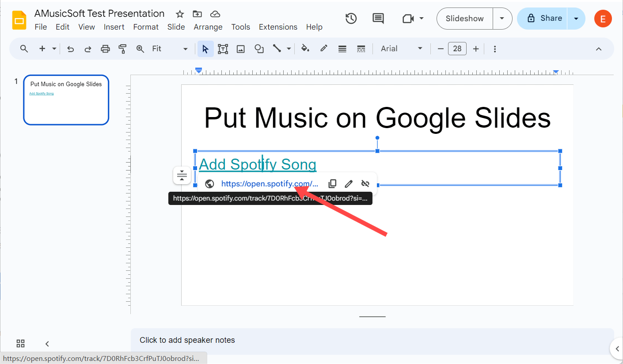Collapse the menus chevron
This screenshot has width=623, height=364.
click(x=599, y=49)
